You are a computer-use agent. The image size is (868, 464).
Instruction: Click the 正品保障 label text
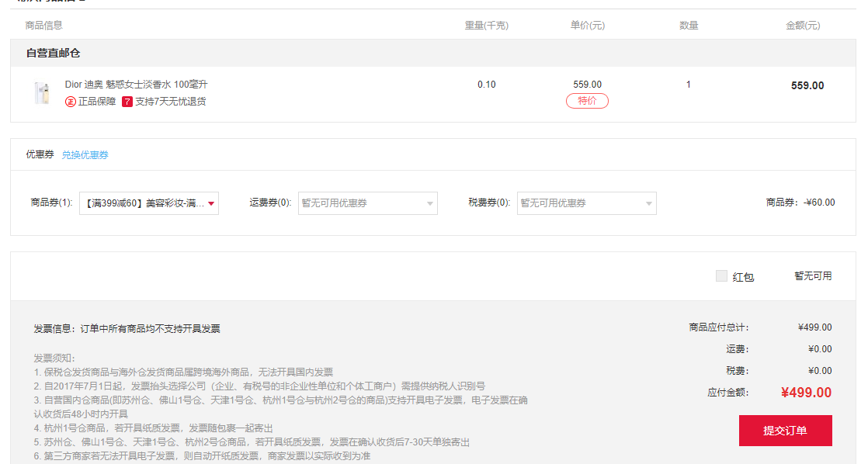[x=97, y=102]
